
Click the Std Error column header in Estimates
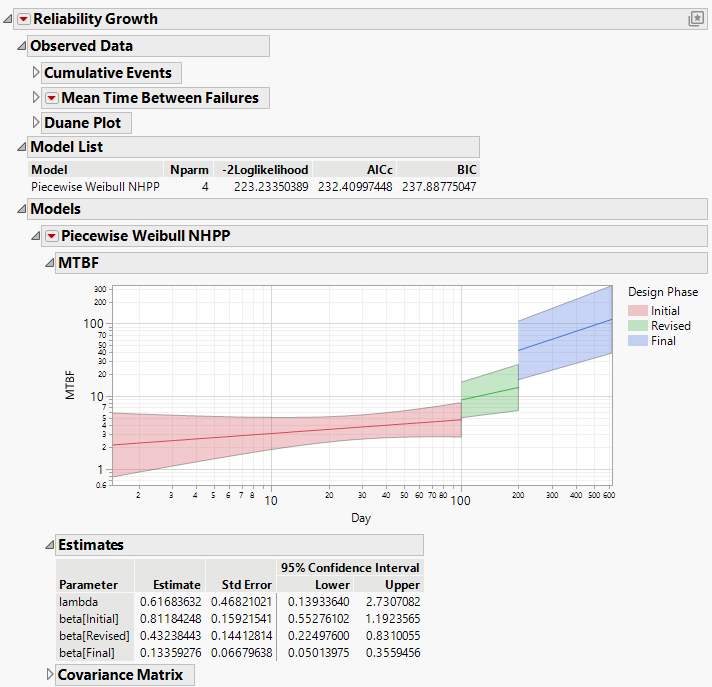245,585
